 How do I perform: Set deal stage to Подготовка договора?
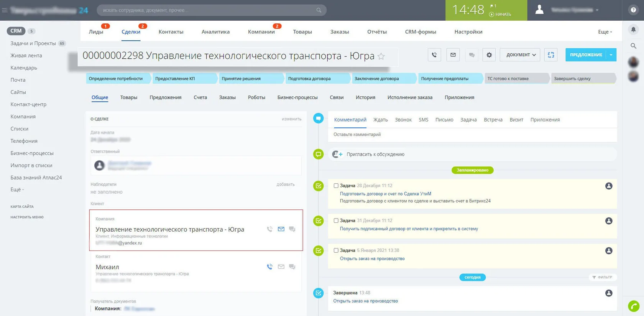(x=318, y=79)
